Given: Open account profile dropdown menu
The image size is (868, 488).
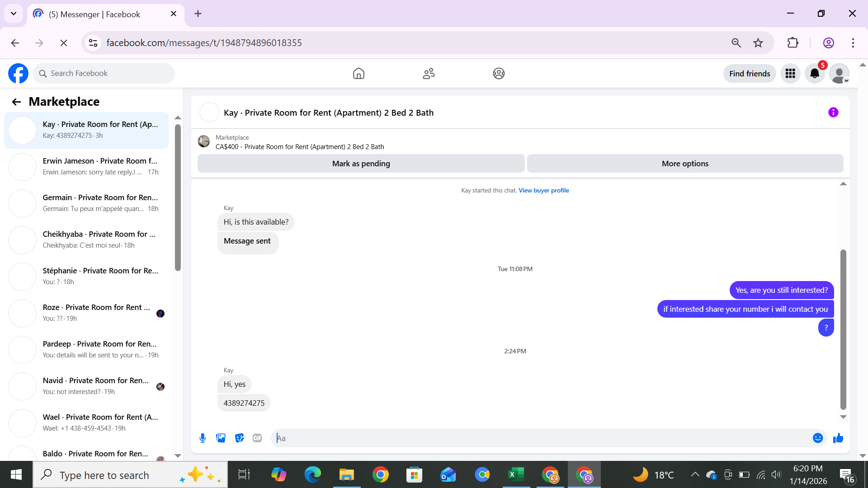Looking at the screenshot, I should click(x=840, y=74).
